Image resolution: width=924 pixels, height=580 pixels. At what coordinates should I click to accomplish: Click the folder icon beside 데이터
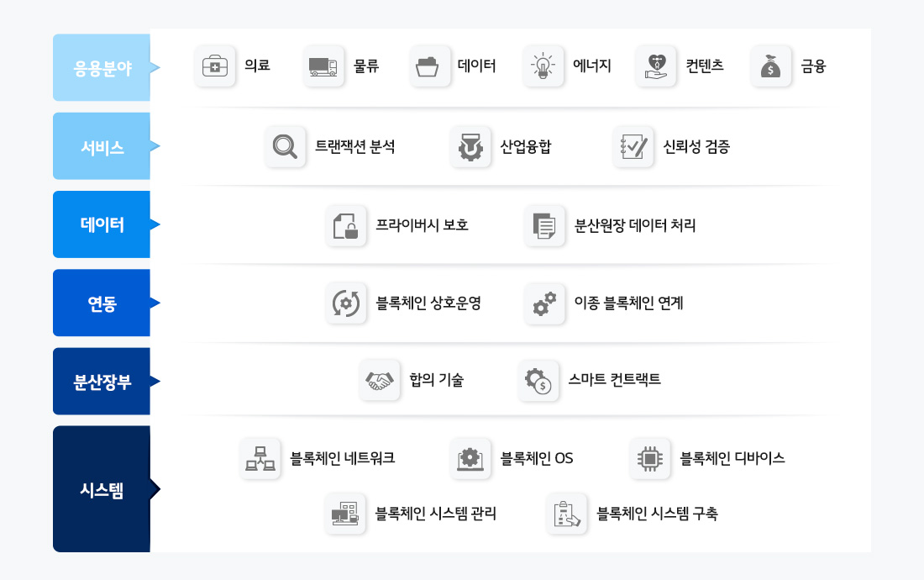[430, 66]
